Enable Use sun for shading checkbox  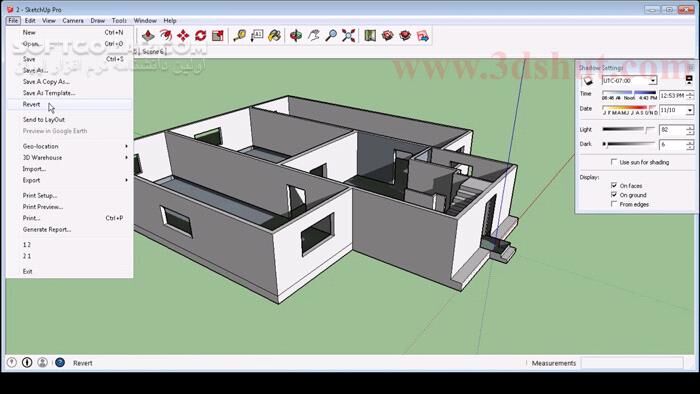point(614,162)
